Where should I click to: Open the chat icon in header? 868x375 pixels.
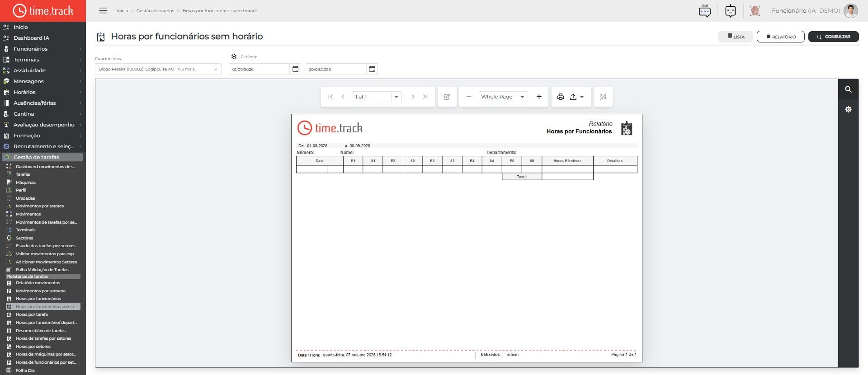tap(704, 11)
